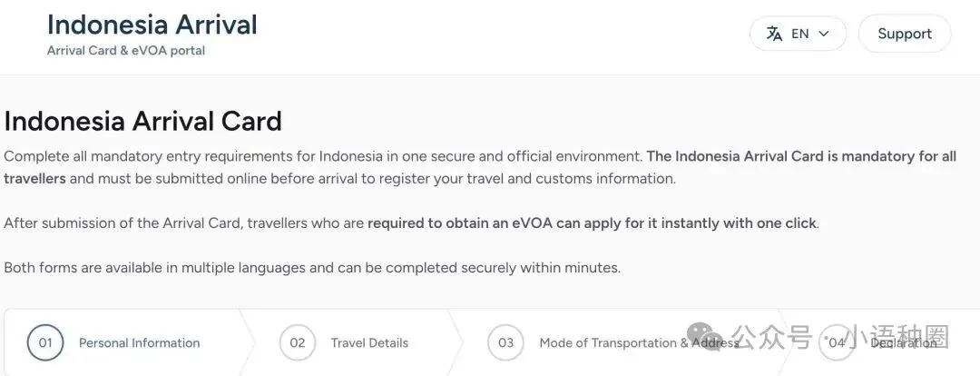Click the bold mandatory for all travellers text
The height and width of the screenshot is (376, 980).
[799, 156]
